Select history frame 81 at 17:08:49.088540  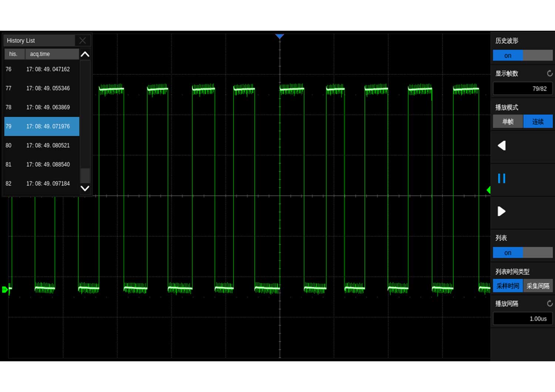pyautogui.click(x=42, y=165)
